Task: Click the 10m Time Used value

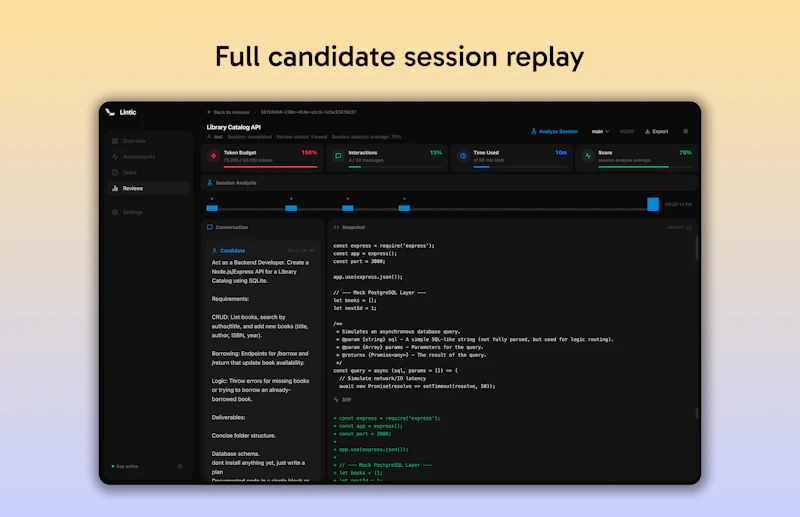Action: [561, 153]
